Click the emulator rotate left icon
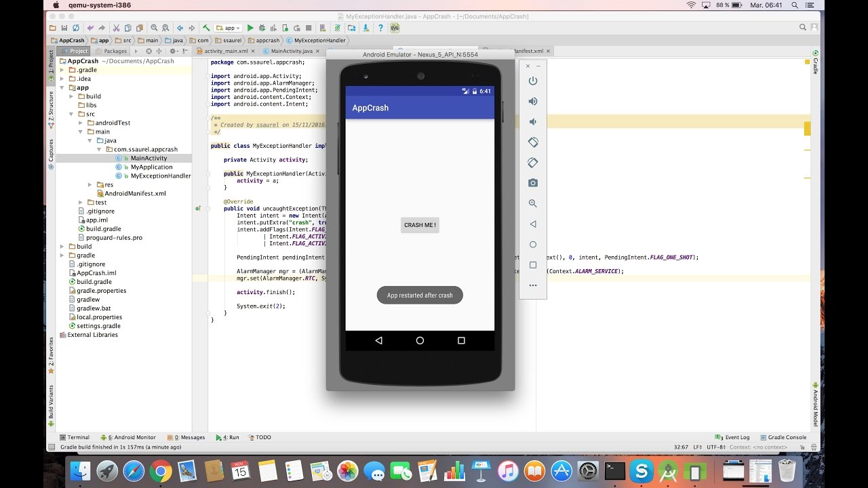 [x=533, y=142]
